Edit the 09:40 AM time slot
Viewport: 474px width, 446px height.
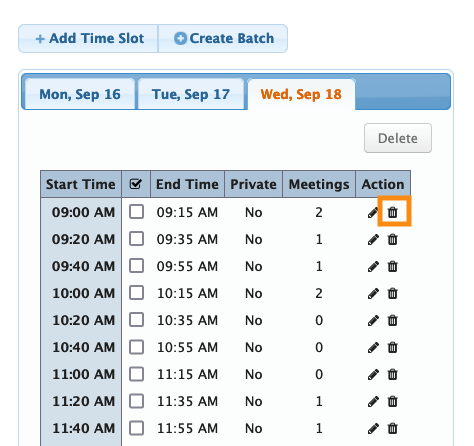point(373,266)
